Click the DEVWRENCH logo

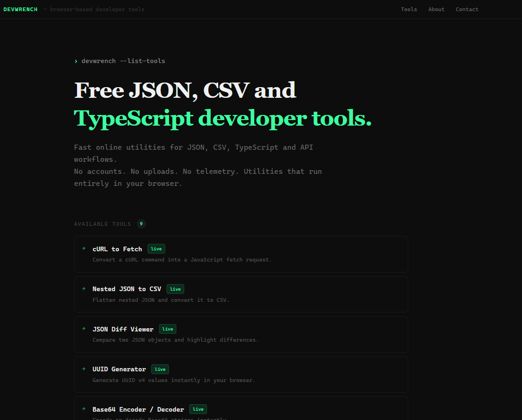coord(20,9)
